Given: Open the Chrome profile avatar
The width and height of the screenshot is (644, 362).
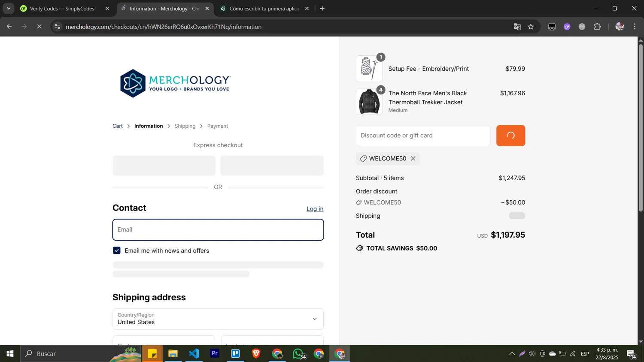Looking at the screenshot, I should pyautogui.click(x=620, y=27).
